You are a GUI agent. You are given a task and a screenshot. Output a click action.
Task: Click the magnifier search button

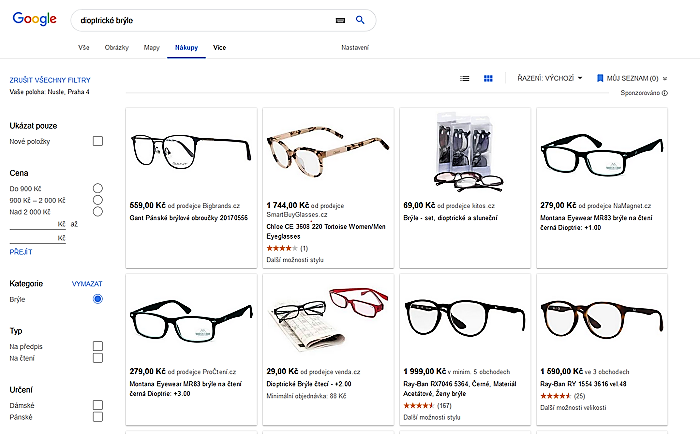coord(360,20)
